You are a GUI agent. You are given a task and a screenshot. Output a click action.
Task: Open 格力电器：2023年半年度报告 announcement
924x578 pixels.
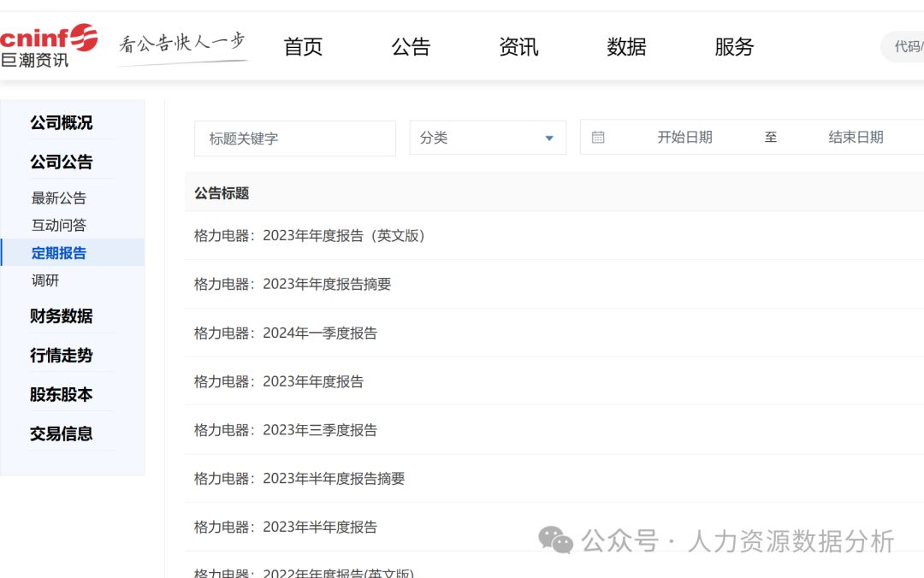(x=285, y=527)
